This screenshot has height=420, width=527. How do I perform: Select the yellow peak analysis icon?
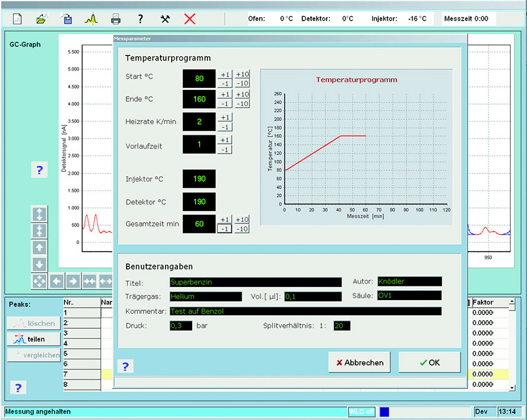(x=91, y=18)
